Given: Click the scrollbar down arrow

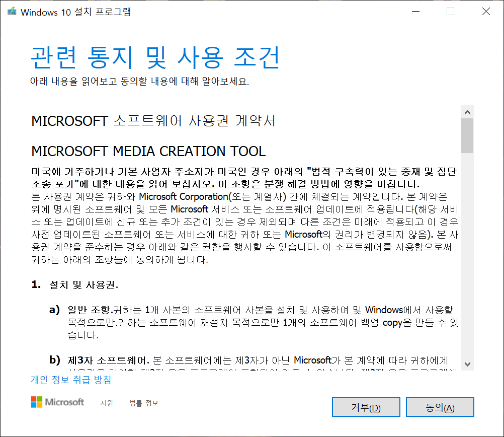Looking at the screenshot, I should pos(467,364).
